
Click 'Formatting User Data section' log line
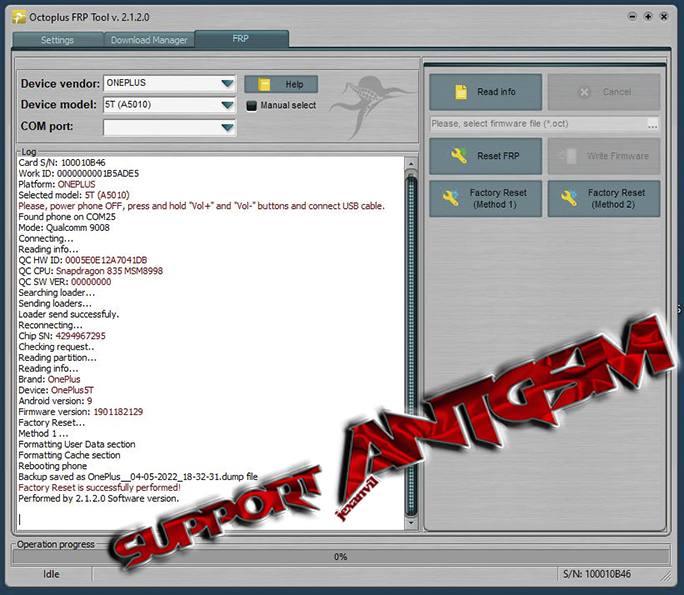(77, 445)
